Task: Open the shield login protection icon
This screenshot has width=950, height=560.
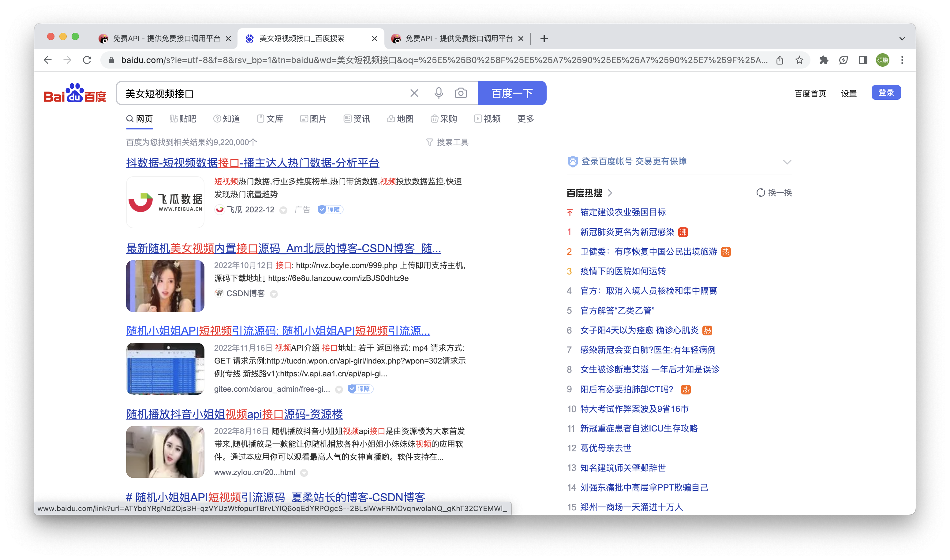Action: pyautogui.click(x=573, y=162)
